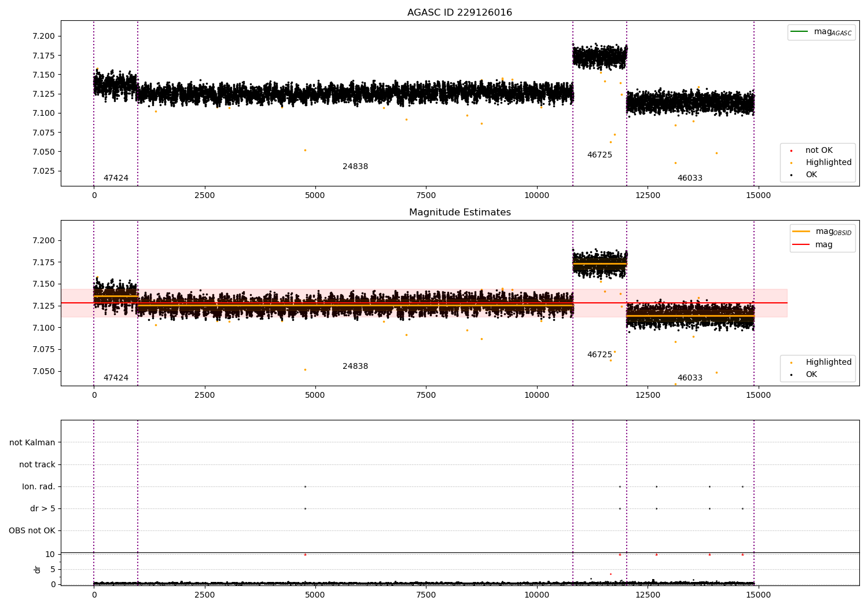The width and height of the screenshot is (868, 608).
Task: Click the 'OBS not OK' axis label
Action: pyautogui.click(x=32, y=531)
